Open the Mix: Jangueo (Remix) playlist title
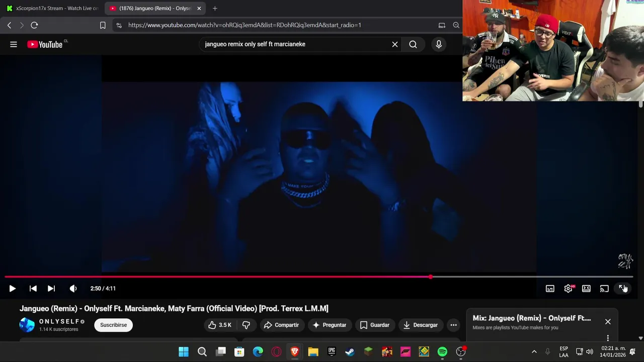This screenshot has width=644, height=362. [x=532, y=318]
